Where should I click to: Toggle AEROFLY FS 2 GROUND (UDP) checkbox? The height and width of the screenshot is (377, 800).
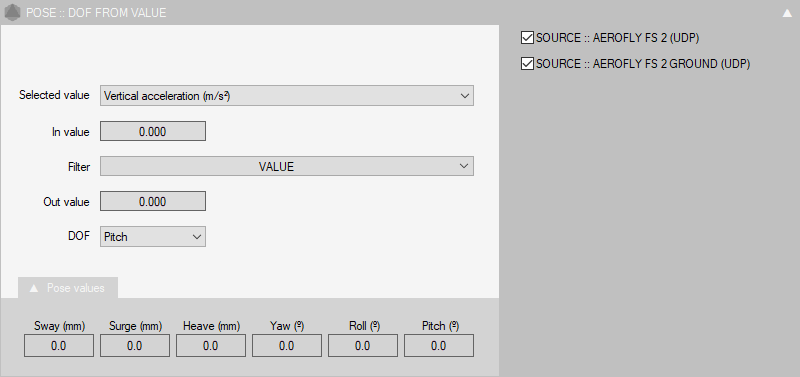pyautogui.click(x=527, y=64)
